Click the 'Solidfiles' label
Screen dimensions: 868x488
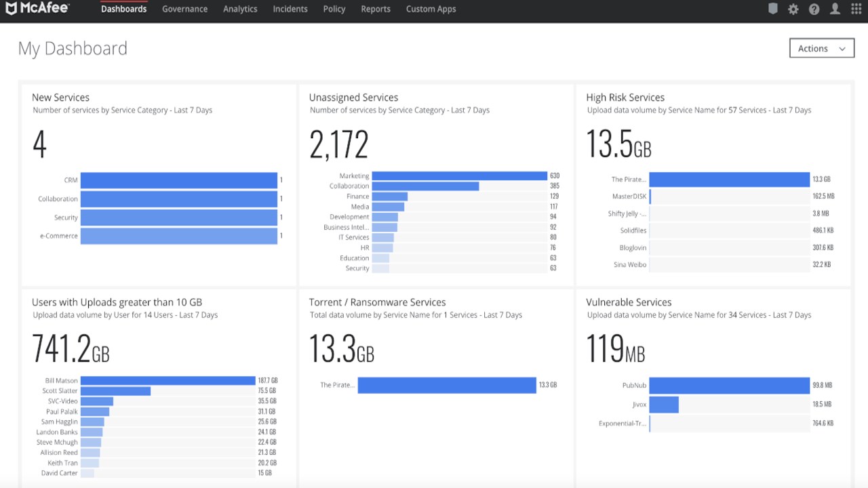pos(633,230)
